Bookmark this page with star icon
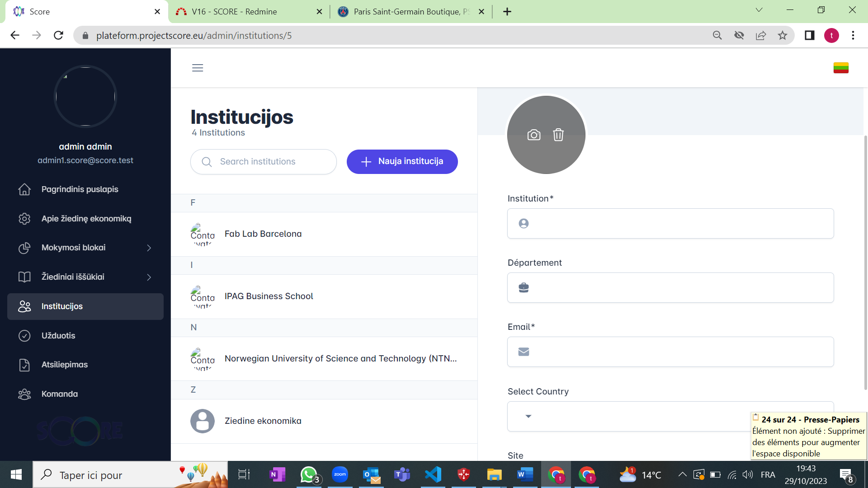This screenshot has height=488, width=868. click(x=783, y=35)
